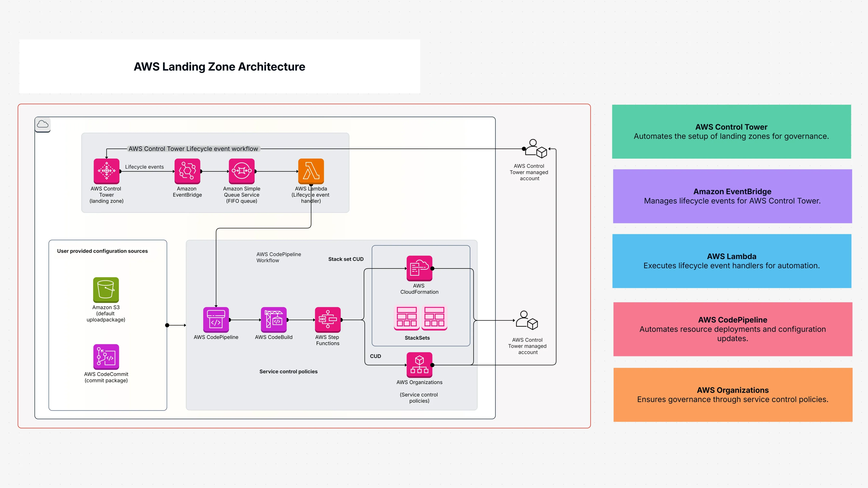This screenshot has width=868, height=488.
Task: Select the AWS Step Functions icon
Action: (x=328, y=319)
